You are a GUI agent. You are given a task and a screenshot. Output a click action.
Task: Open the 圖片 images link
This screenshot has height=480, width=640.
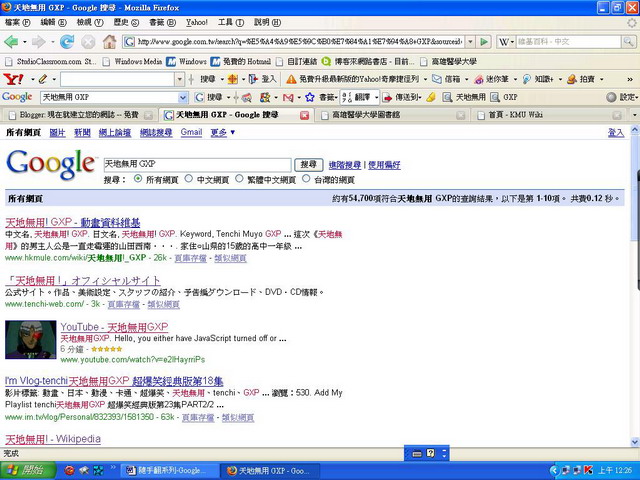(x=58, y=132)
